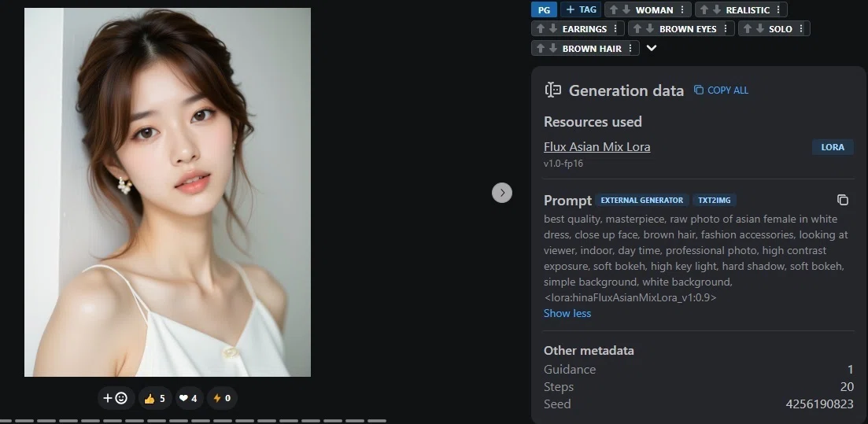
Task: Upvote the WOMAN tag arrow
Action: [x=613, y=10]
